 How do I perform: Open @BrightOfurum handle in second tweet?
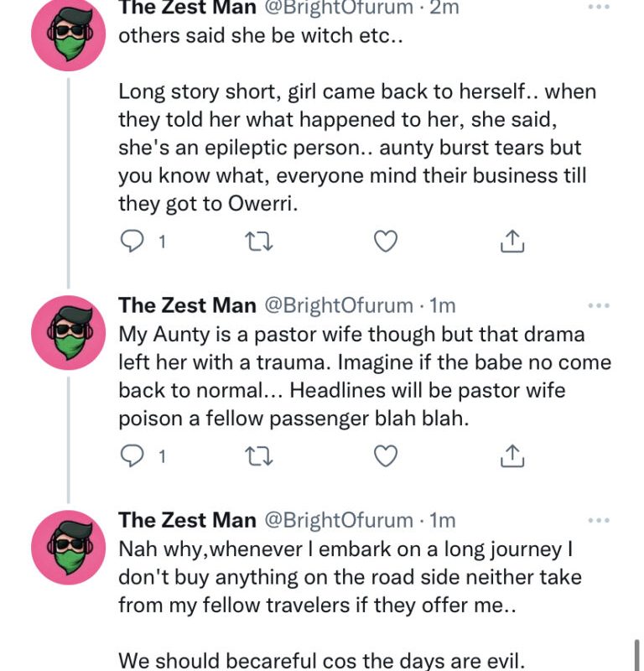coord(339,306)
